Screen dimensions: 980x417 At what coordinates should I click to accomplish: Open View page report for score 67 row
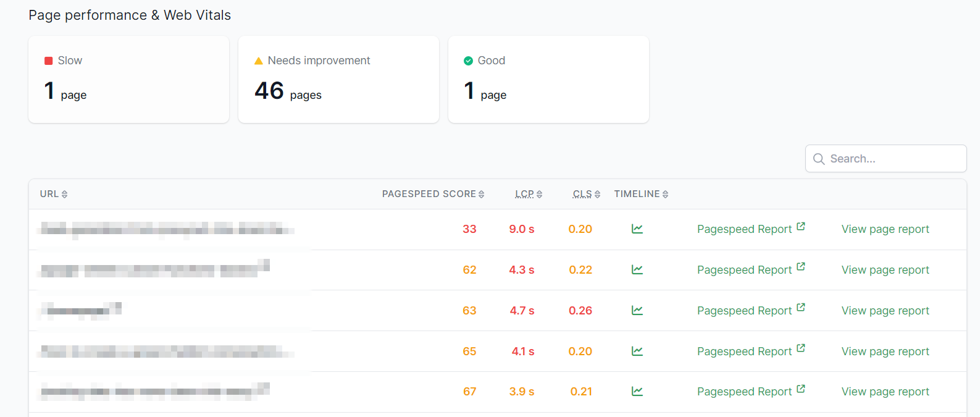(885, 392)
